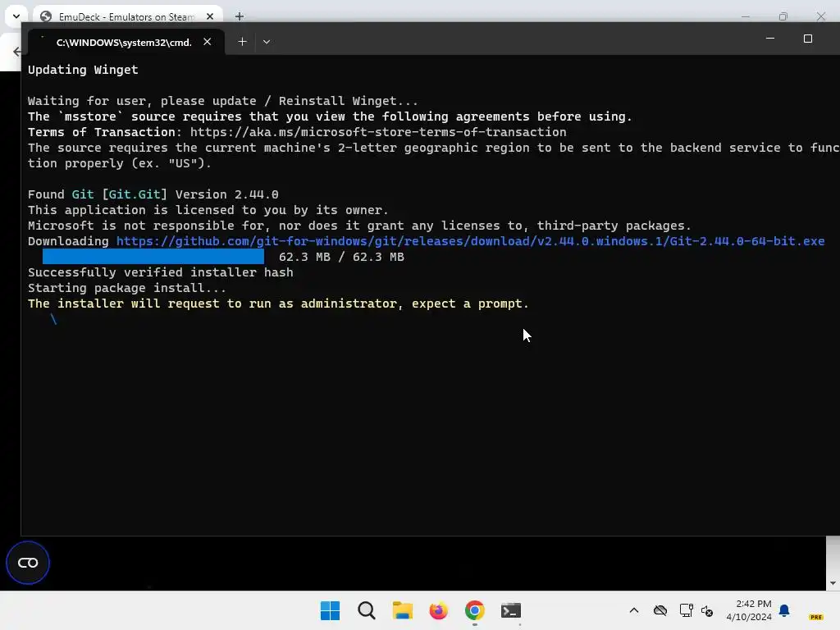Open the Windows Start menu
This screenshot has height=630, width=840.
coord(330,610)
